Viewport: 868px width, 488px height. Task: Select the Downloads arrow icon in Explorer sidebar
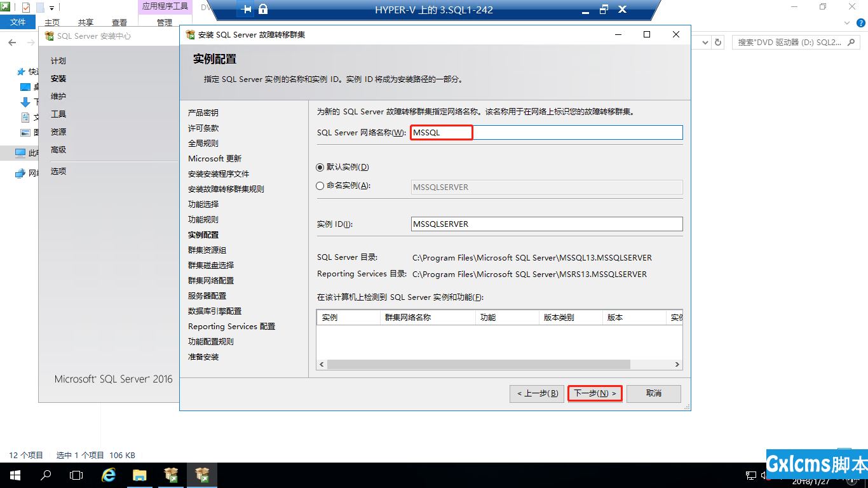25,102
